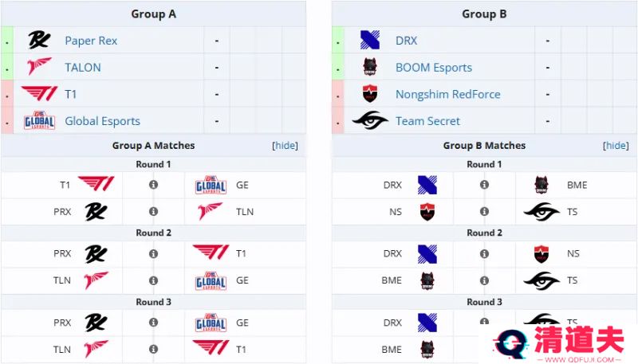Viewport: 638px width, 364px height.
Task: Open the Paper Rex team link
Action: 91,41
